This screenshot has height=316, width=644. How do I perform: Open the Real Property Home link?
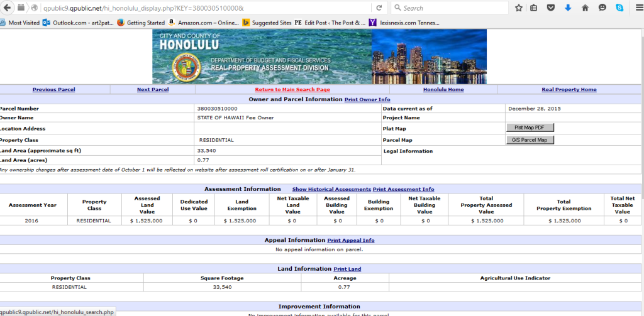tap(569, 90)
